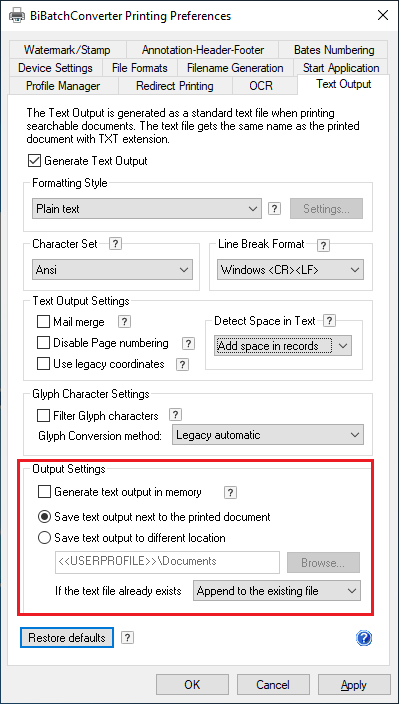The width and height of the screenshot is (399, 704).
Task: Click help icon beside Filter Glyph characters
Action: coord(175,415)
